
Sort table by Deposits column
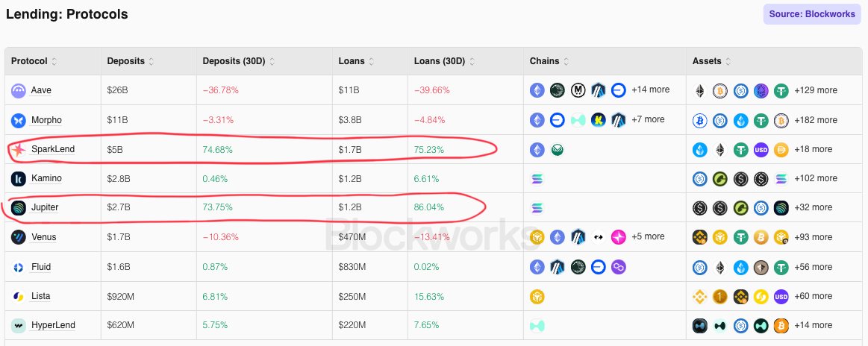152,61
